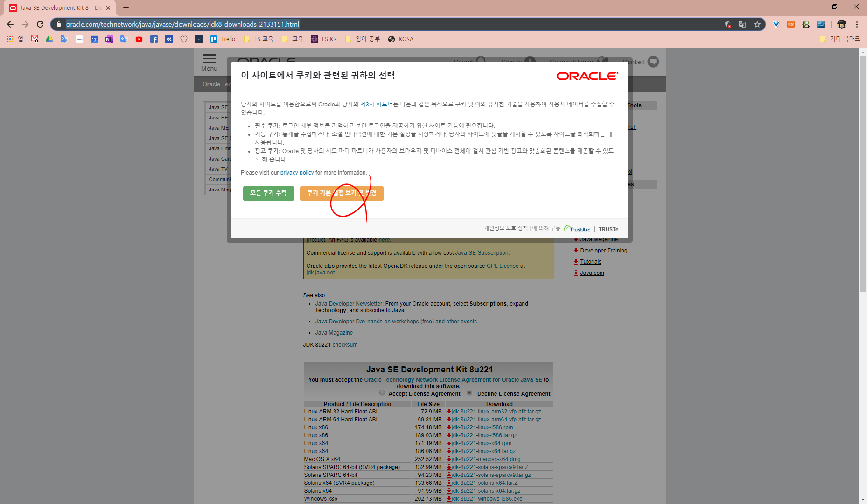Open the 개인정보 보호 정책 link
Viewport: 867px width, 504px height.
(505, 228)
